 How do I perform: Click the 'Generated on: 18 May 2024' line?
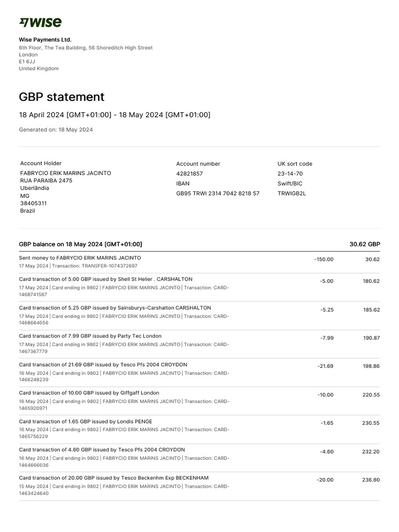pyautogui.click(x=56, y=130)
